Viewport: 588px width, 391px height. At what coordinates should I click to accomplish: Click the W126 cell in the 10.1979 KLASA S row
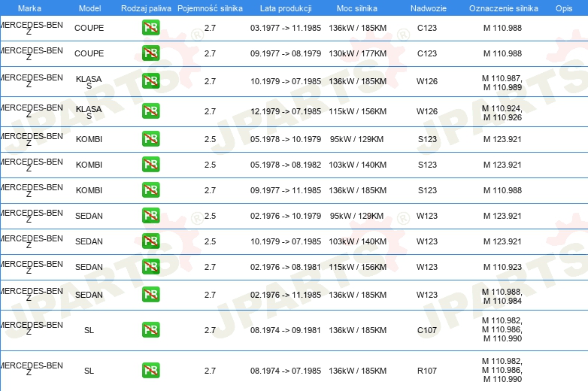(x=427, y=81)
